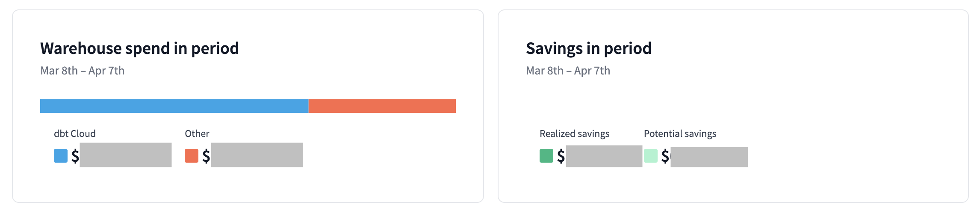This screenshot has height=214, width=980.
Task: Click the blue dbt Cloud bar segment
Action: pos(174,106)
